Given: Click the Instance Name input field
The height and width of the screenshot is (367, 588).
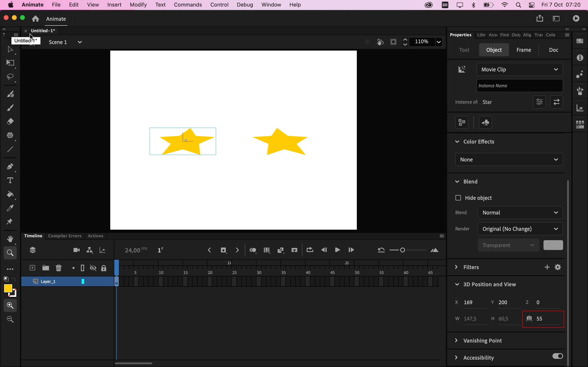Looking at the screenshot, I should click(x=520, y=86).
